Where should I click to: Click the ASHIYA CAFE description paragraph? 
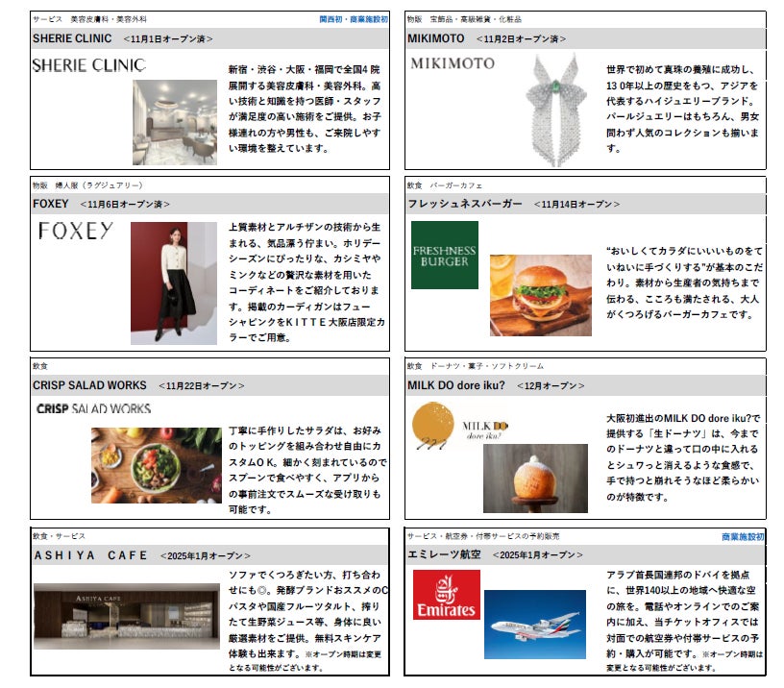pyautogui.click(x=308, y=621)
